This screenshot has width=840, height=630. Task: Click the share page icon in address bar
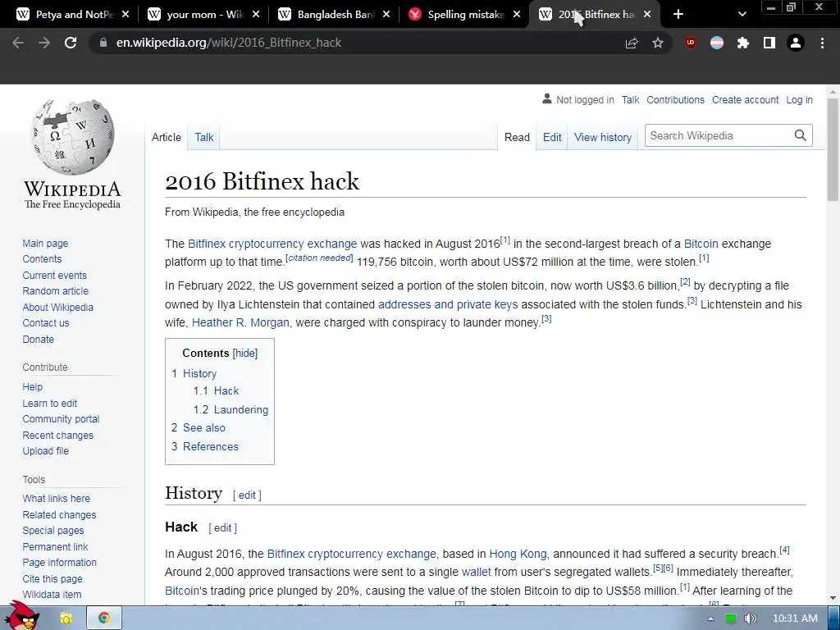(x=632, y=43)
